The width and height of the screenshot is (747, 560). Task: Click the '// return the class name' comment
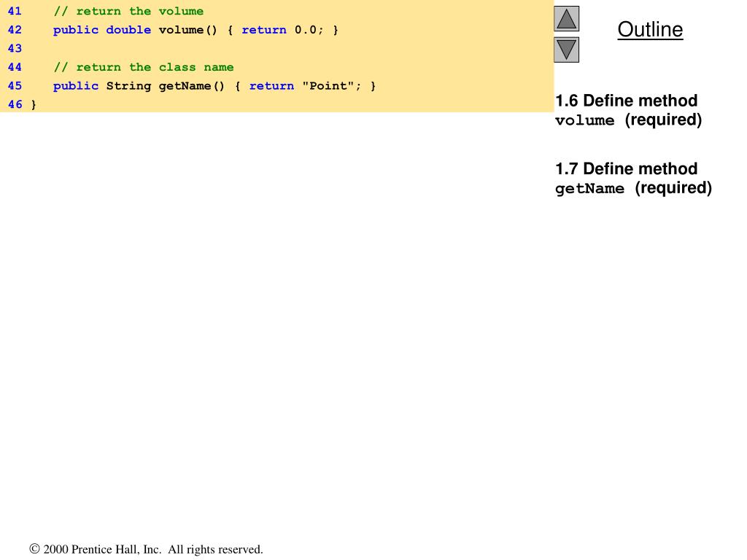tap(144, 67)
